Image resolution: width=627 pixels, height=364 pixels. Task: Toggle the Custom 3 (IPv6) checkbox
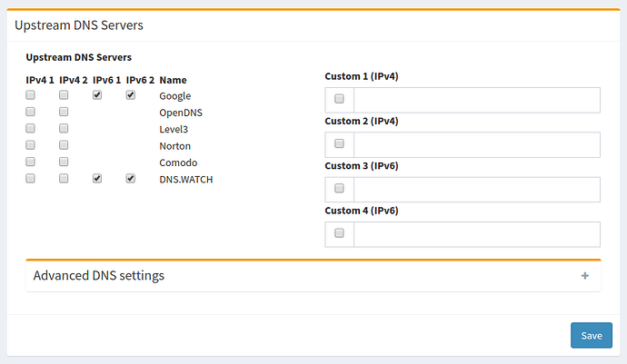[340, 189]
